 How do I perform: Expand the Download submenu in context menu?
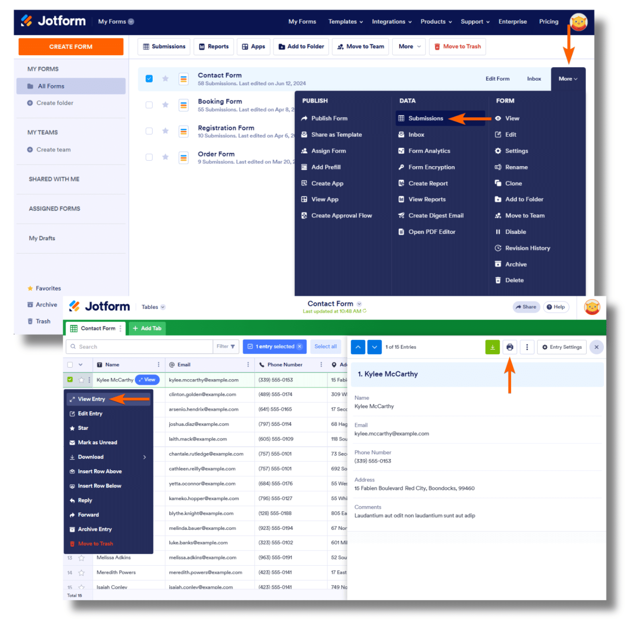tap(108, 457)
